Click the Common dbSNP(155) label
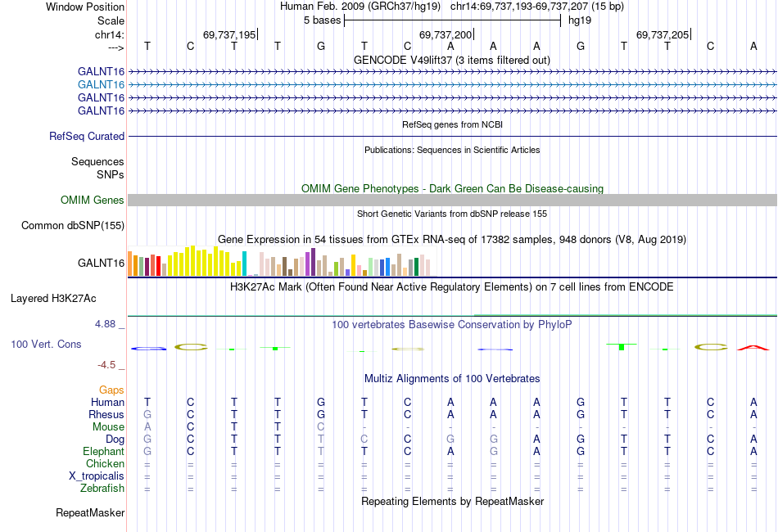Viewport: 778px width, 532px height. [x=72, y=226]
